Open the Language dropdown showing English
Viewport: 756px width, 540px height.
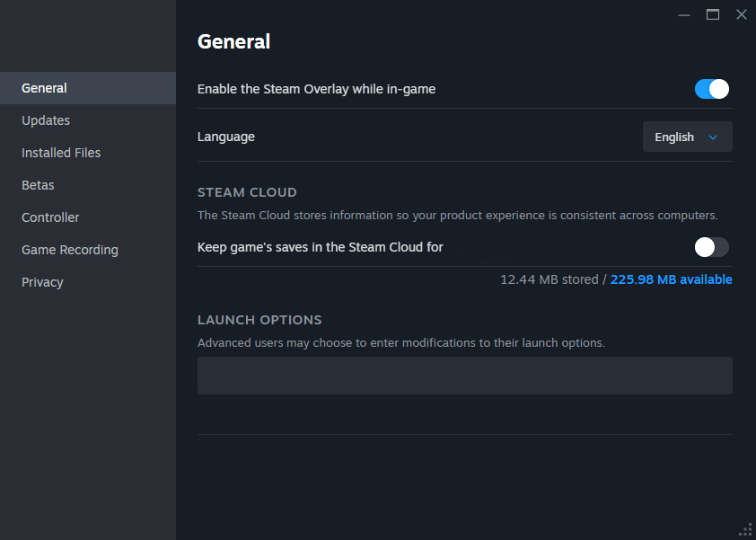pyautogui.click(x=687, y=137)
